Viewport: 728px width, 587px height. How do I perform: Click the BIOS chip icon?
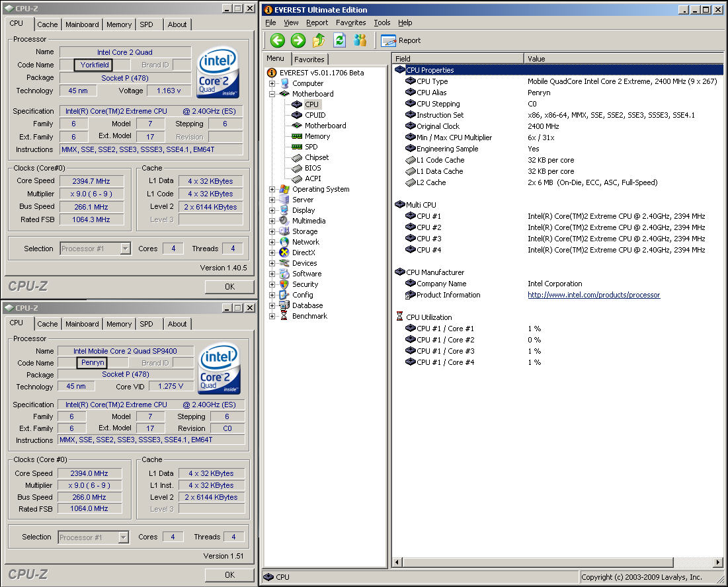pos(297,168)
